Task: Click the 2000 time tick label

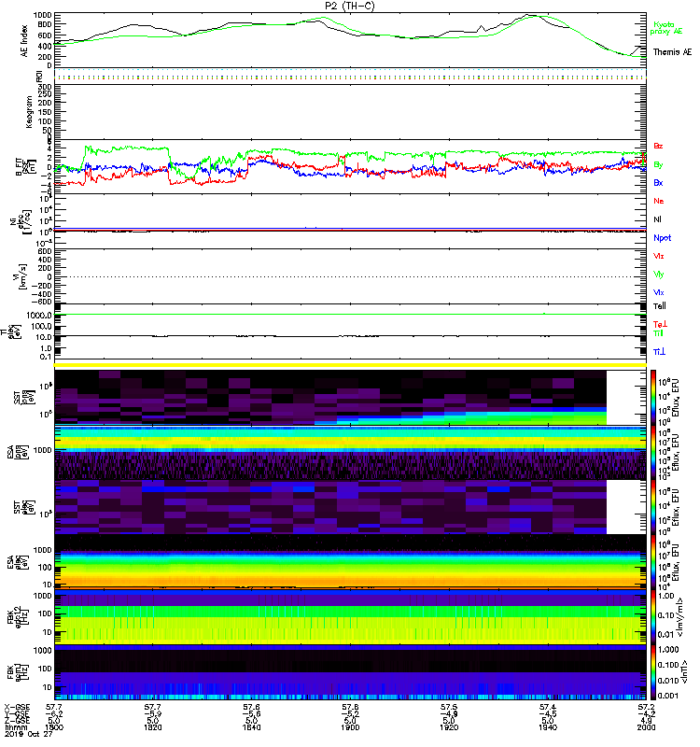Action: tap(646, 727)
